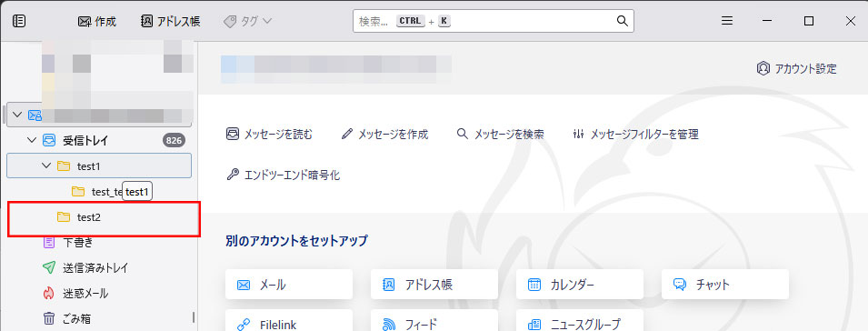The image size is (868, 331).
Task: Select the test_te subfolder under test1
Action: coord(99,192)
